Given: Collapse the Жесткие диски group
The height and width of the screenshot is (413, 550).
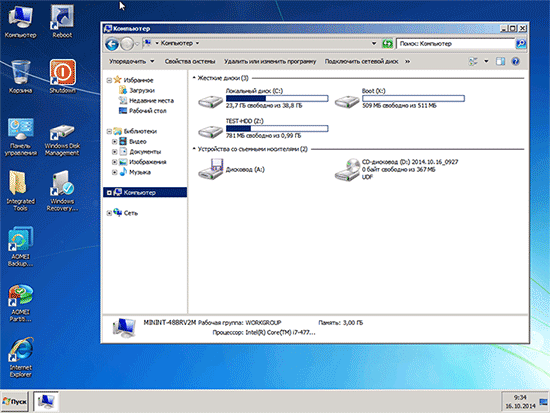Looking at the screenshot, I should 194,78.
